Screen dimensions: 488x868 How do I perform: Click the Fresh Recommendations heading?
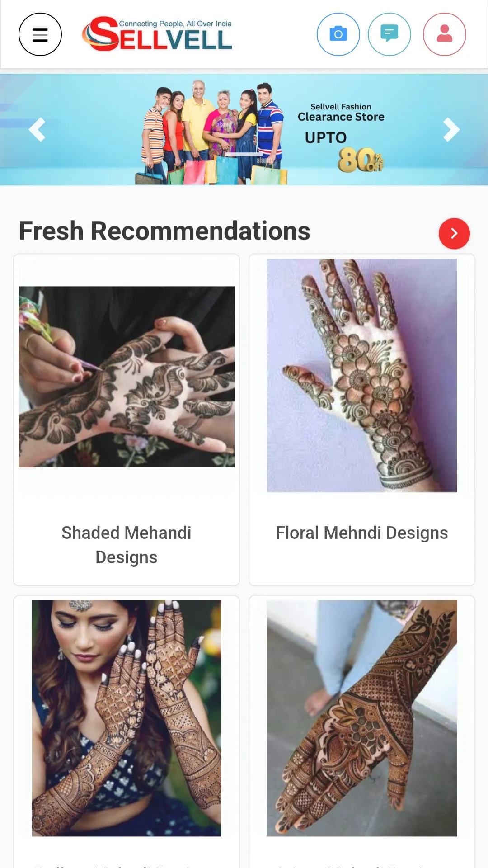click(164, 231)
